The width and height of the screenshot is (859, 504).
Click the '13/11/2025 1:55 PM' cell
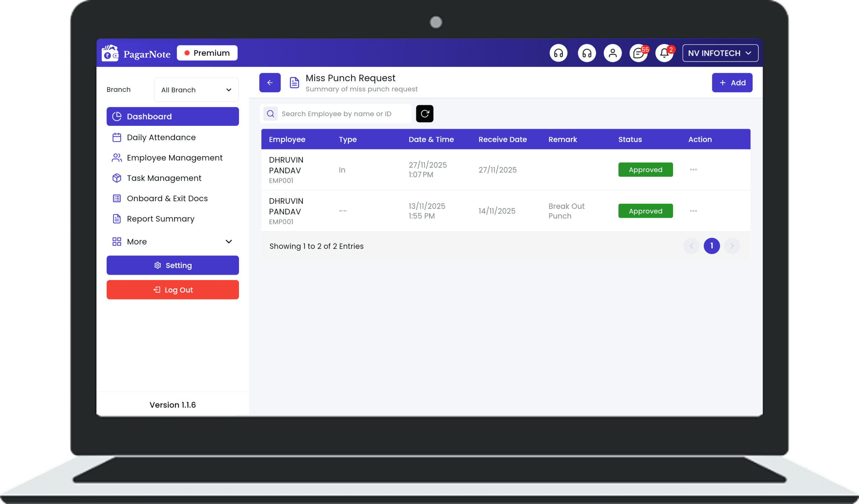point(427,211)
